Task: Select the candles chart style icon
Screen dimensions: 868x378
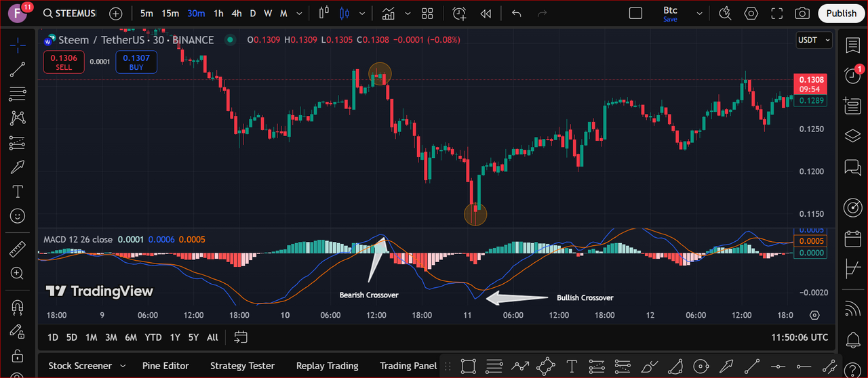Action: 345,13
